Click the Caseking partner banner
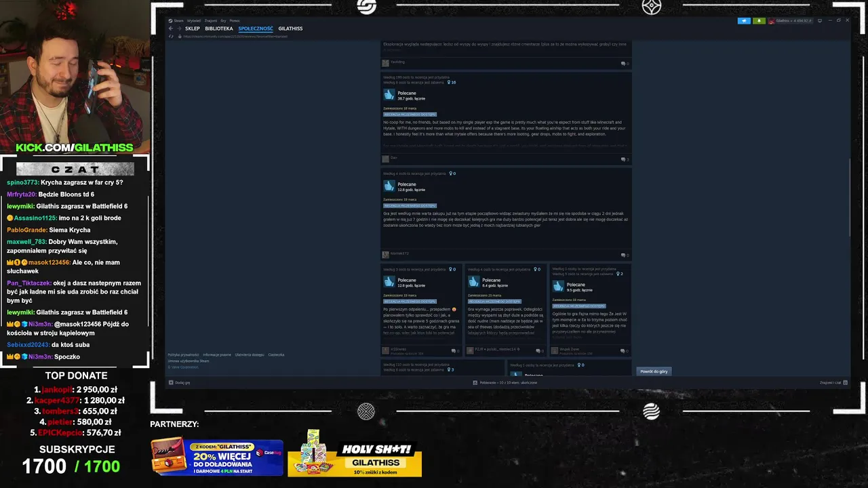The image size is (868, 488). click(x=217, y=457)
